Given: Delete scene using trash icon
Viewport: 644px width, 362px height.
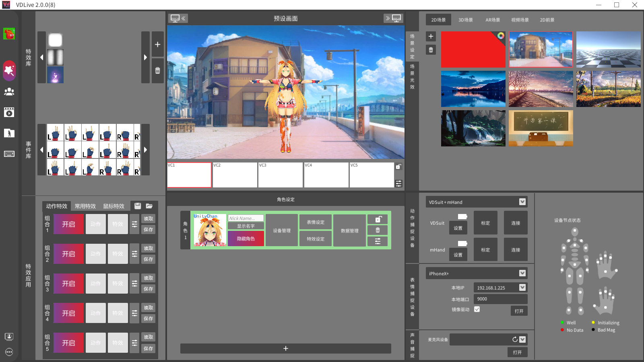Looking at the screenshot, I should pos(431,50).
